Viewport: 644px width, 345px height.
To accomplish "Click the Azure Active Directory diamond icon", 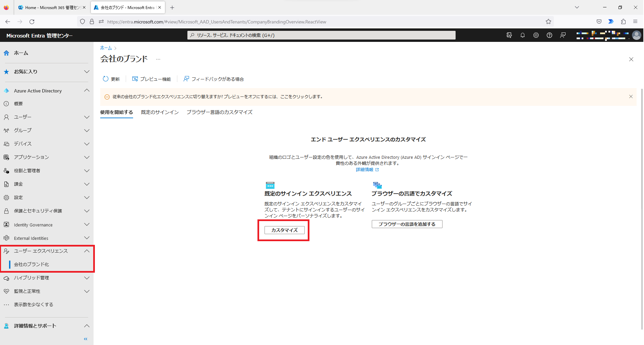I will click(6, 91).
